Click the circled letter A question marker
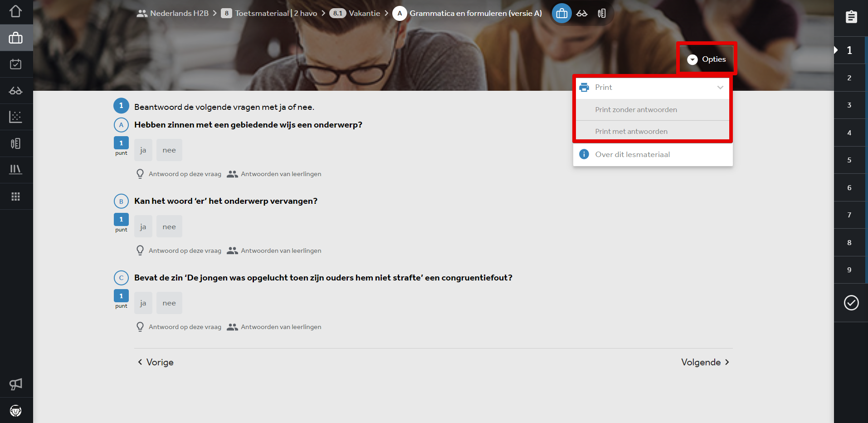The width and height of the screenshot is (868, 423). [x=121, y=125]
